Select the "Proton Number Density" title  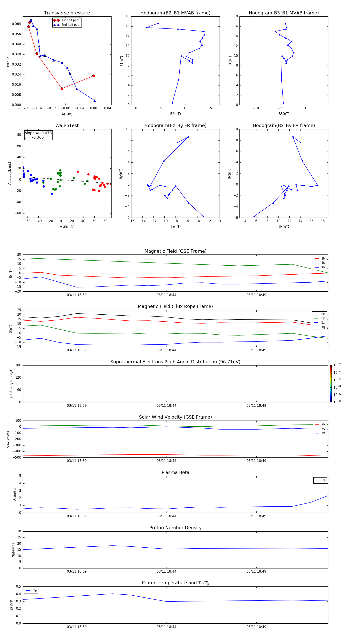[175, 528]
